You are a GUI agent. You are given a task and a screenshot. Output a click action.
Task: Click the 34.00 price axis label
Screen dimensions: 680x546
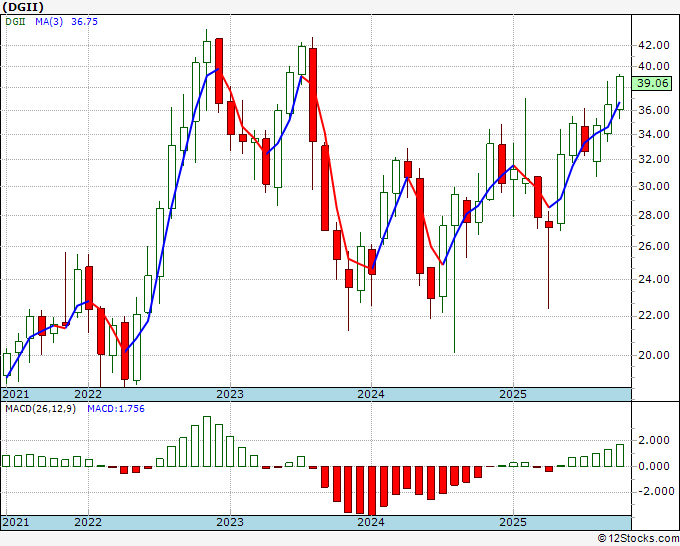click(653, 134)
